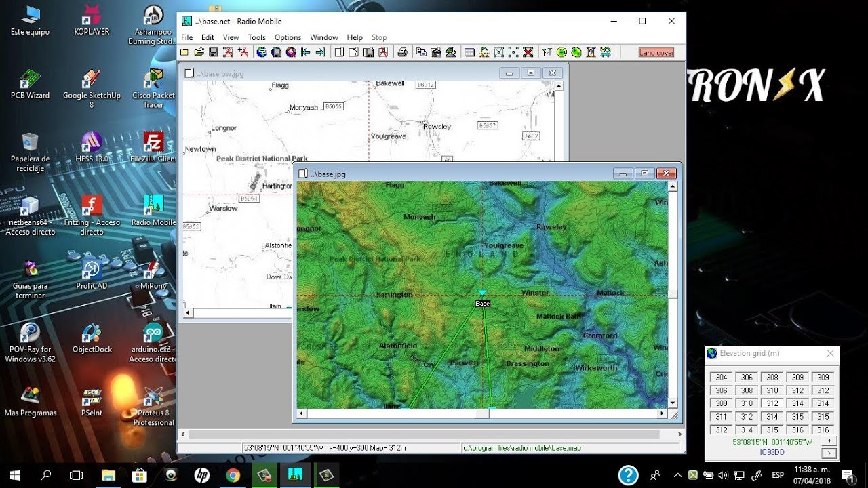Screen dimensions: 868x488
Task: Click the Save networks floppy icon
Action: (213, 52)
